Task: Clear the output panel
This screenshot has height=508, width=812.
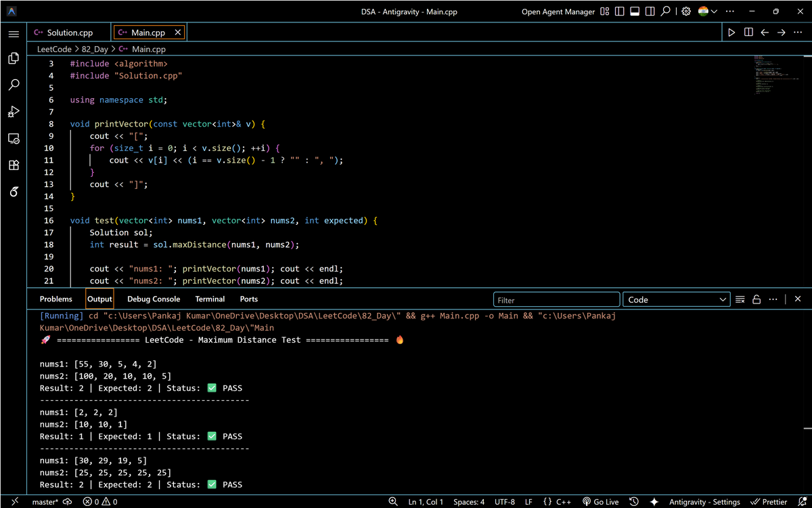Action: click(x=740, y=299)
